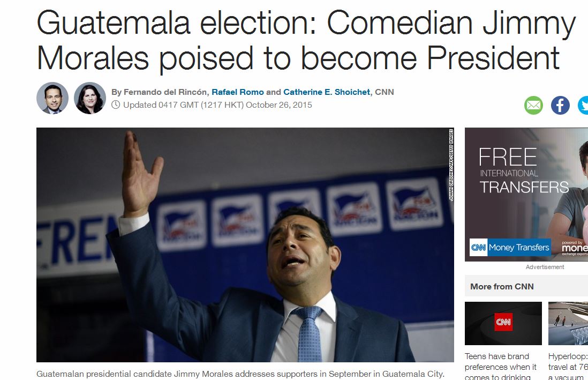The width and height of the screenshot is (588, 380).
Task: Click the Updated October 26, 2015 timestamp
Action: point(217,105)
